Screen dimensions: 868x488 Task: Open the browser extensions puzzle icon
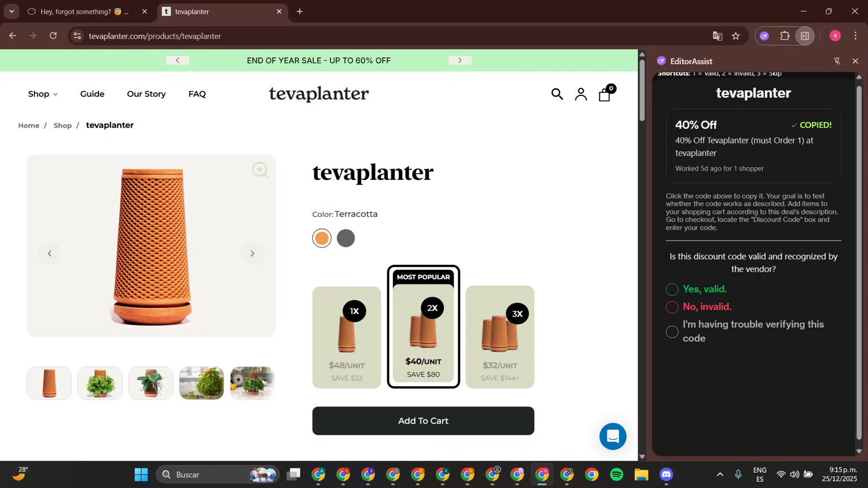tap(785, 36)
